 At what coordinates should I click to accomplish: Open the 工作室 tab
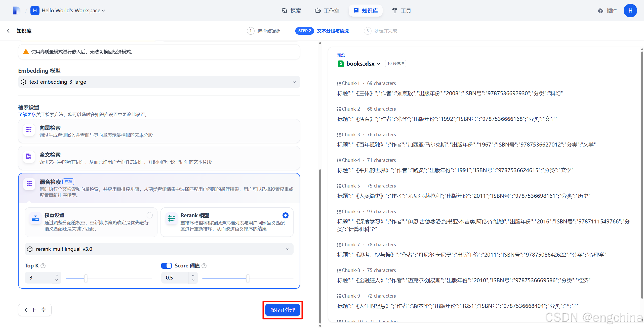click(x=327, y=11)
